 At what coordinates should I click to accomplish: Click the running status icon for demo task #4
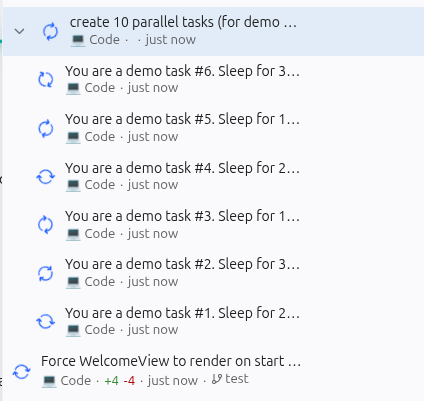pos(46,177)
